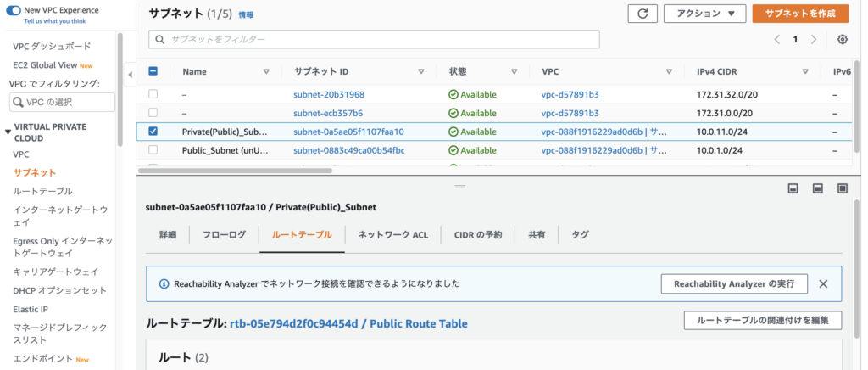Viewport: 868px width, 370px height.
Task: Collapse VIRTUAL PRIVATE CLOUD section
Action: click(x=8, y=132)
